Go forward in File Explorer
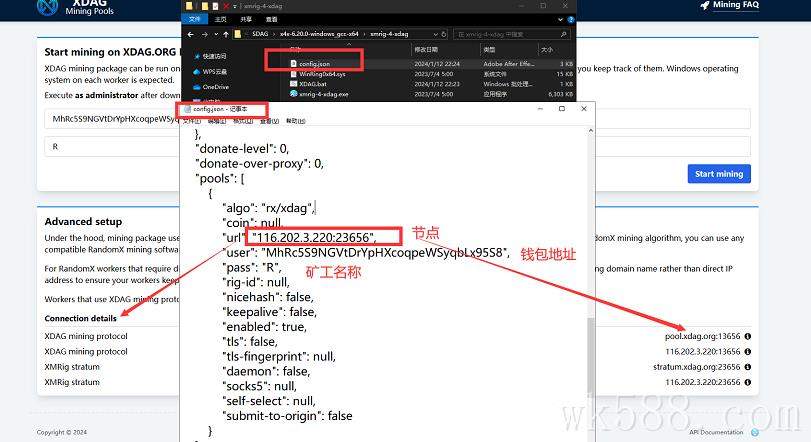Screen dimensions: 811x442 tap(204, 34)
